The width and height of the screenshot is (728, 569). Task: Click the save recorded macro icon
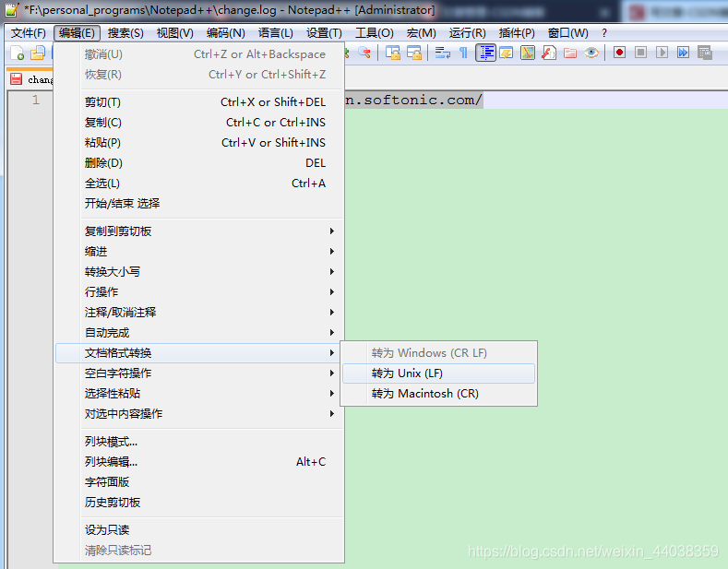point(704,53)
